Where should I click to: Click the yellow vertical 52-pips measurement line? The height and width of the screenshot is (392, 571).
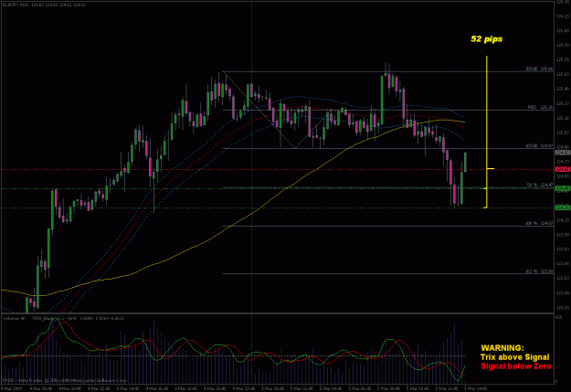[x=487, y=132]
